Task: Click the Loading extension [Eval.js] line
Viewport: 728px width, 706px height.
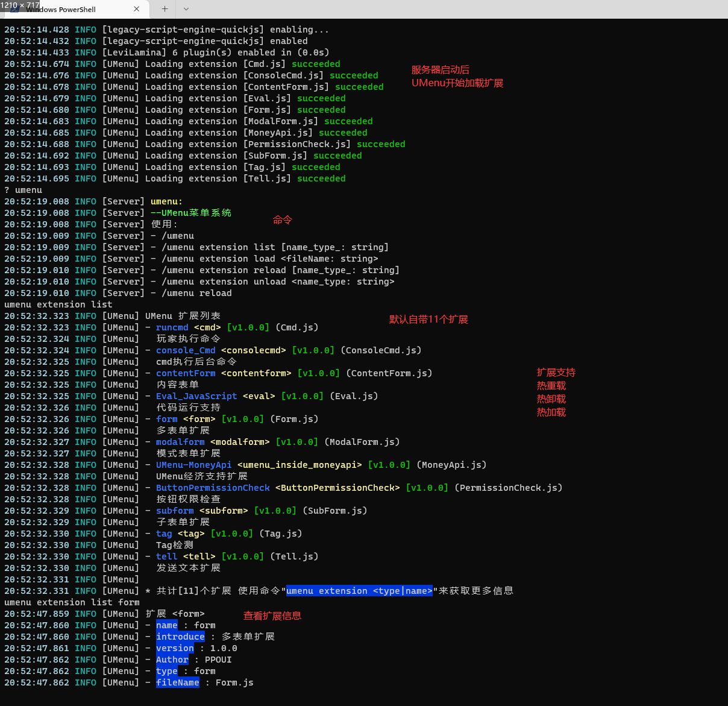Action: [x=175, y=98]
